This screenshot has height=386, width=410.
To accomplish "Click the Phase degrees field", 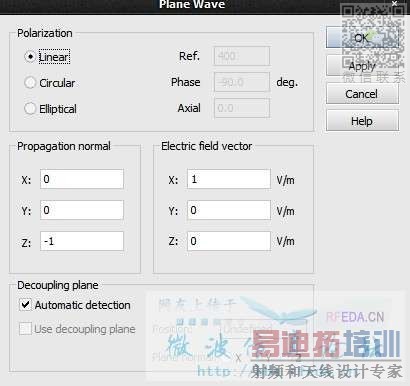I will pos(242,82).
